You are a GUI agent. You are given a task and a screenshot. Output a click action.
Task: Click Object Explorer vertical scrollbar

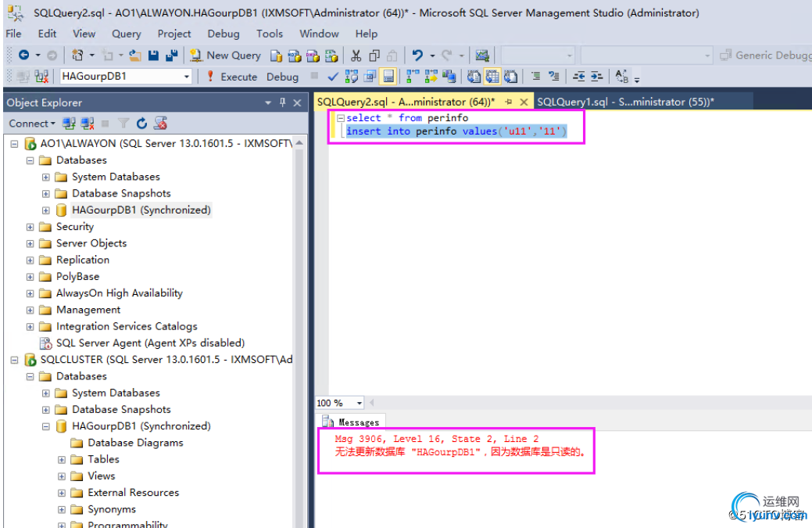pyautogui.click(x=299, y=332)
